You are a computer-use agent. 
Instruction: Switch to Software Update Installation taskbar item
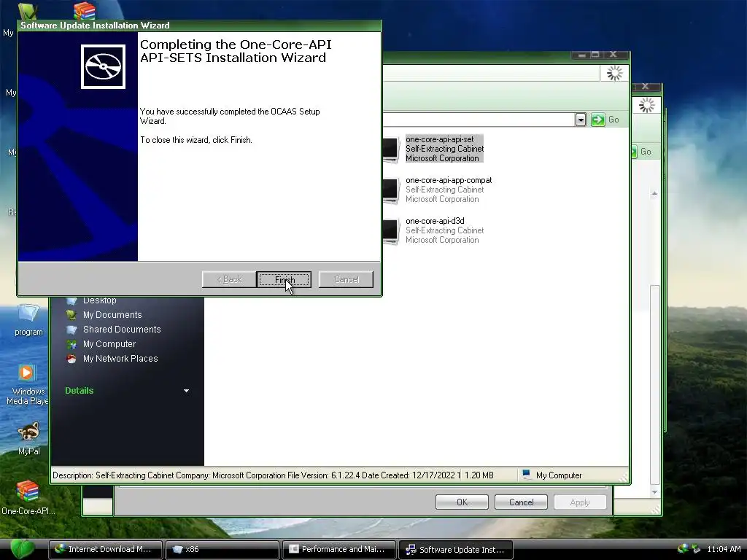(x=455, y=549)
